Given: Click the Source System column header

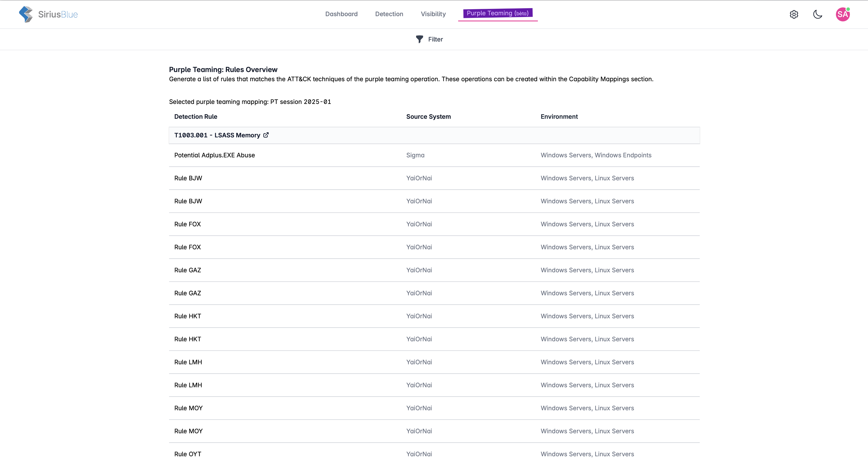Looking at the screenshot, I should [428, 117].
